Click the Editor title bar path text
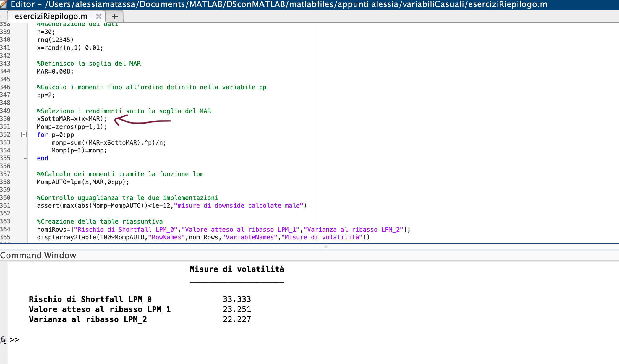Screen dimensions: 619x364 [x=279, y=4]
